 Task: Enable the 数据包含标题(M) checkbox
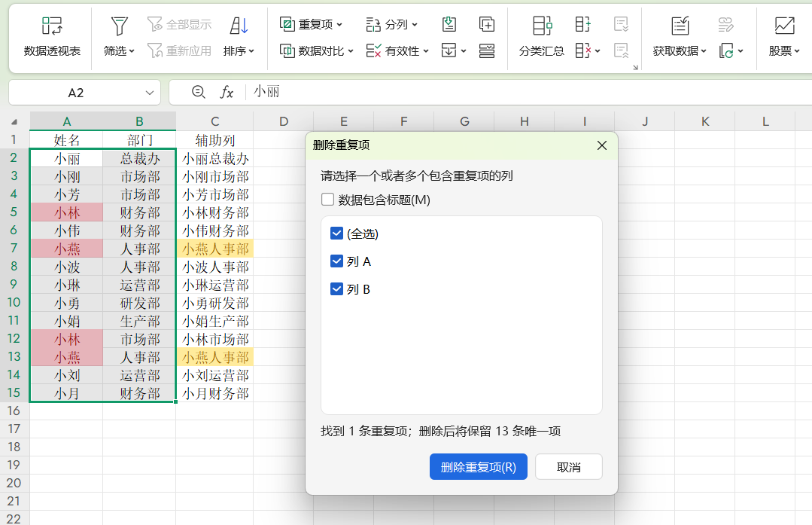click(x=328, y=200)
